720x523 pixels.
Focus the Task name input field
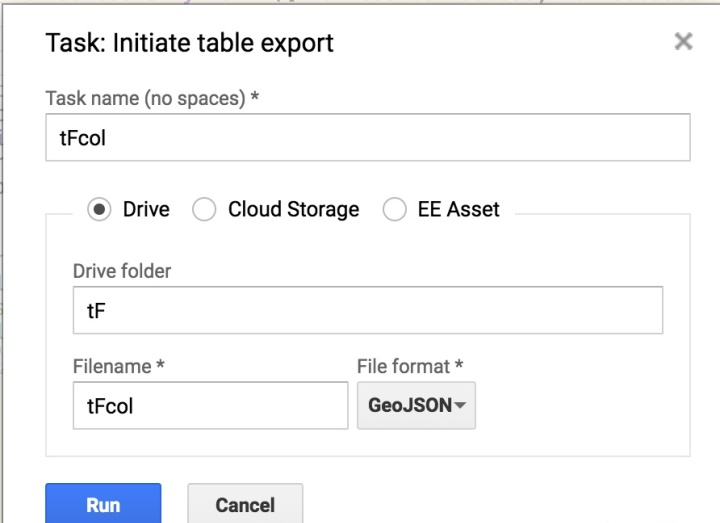click(368, 137)
